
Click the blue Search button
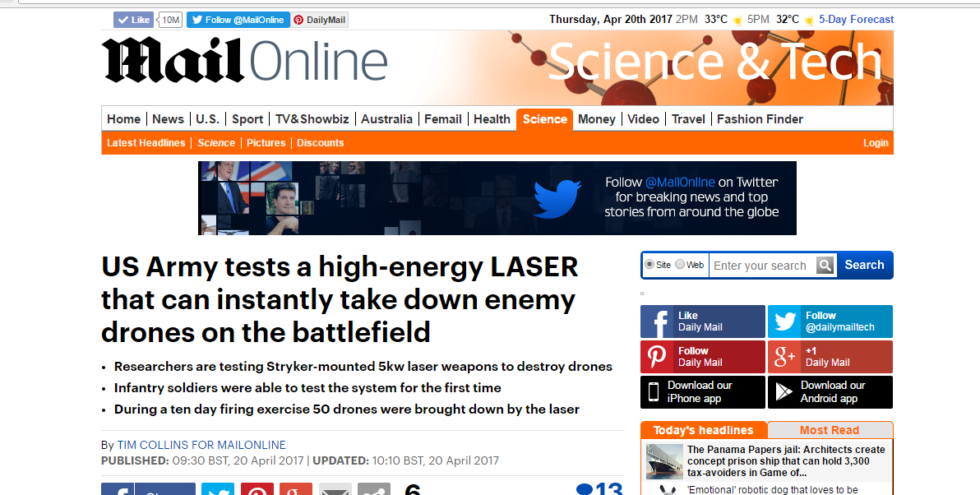pyautogui.click(x=864, y=265)
